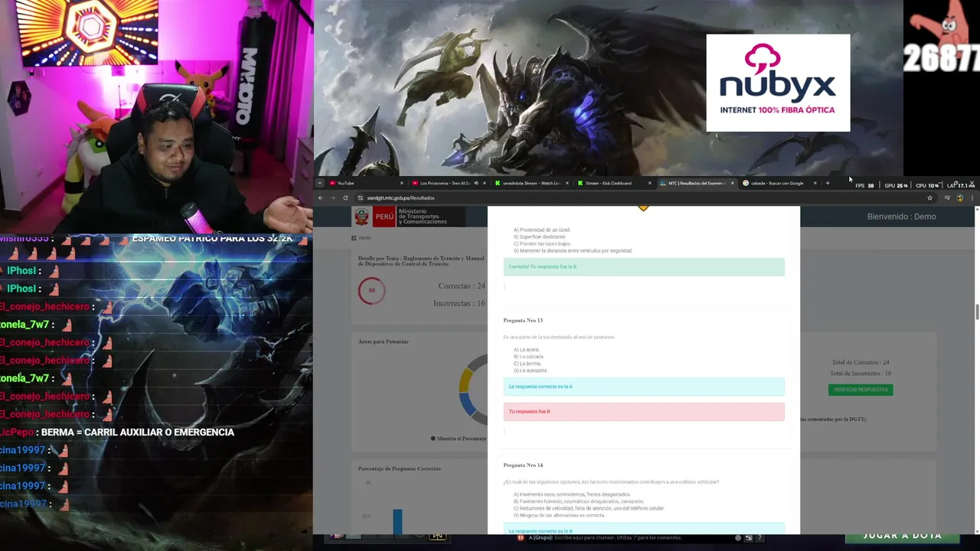Click 'Áreas para Potenciar' panel title
This screenshot has width=980, height=551.
tap(384, 341)
